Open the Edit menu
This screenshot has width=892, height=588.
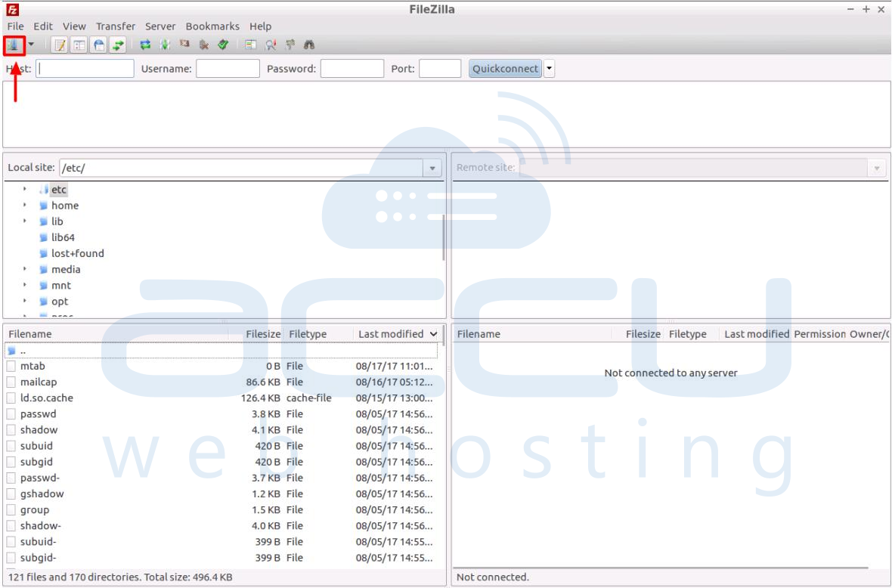click(42, 26)
